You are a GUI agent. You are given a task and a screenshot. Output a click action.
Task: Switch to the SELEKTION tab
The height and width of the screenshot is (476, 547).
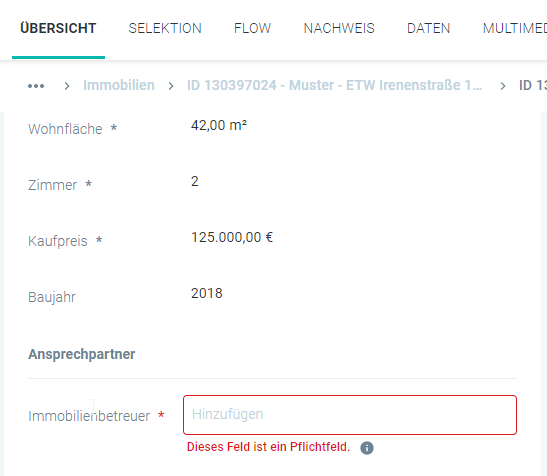165,28
